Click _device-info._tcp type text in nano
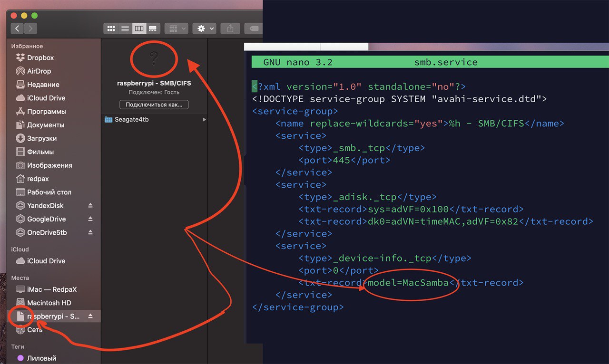Image resolution: width=609 pixels, height=364 pixels. coord(383,258)
